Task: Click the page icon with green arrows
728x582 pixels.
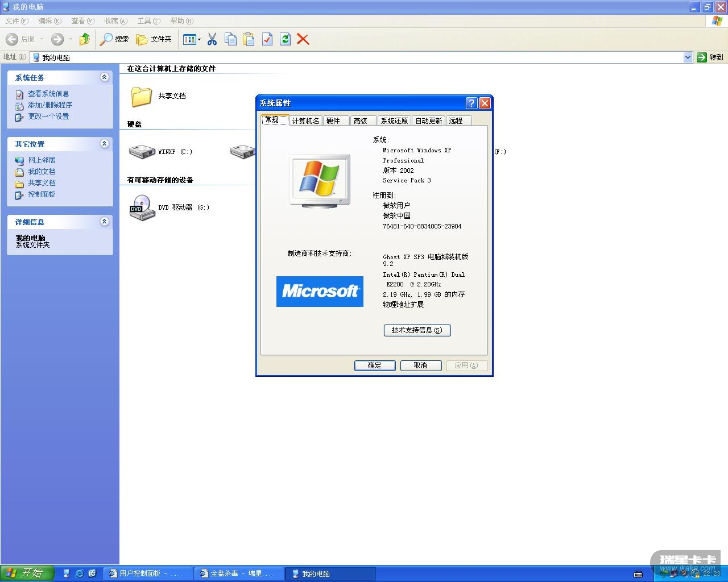Action: [x=285, y=39]
